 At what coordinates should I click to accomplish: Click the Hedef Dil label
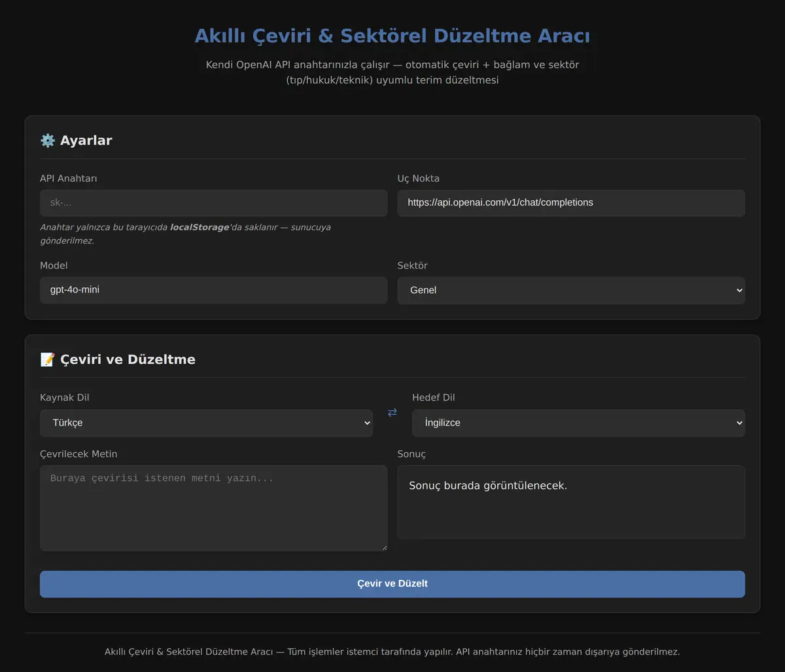click(434, 397)
